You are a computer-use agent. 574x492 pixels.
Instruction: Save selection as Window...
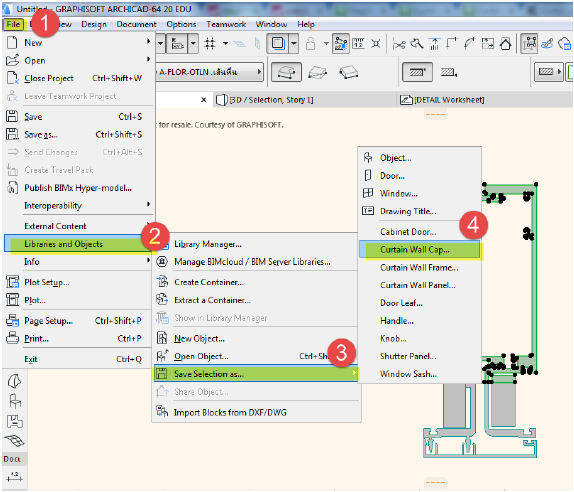420,194
